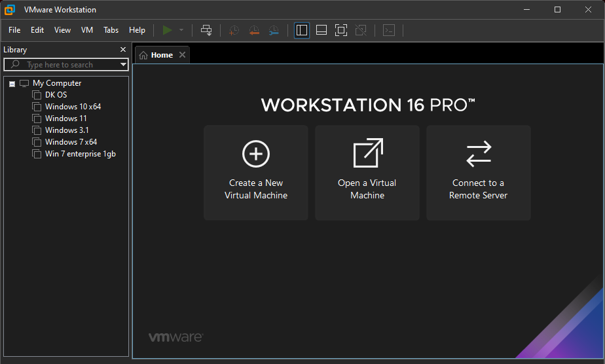
Task: Open the power options dropdown arrow
Action: point(181,30)
